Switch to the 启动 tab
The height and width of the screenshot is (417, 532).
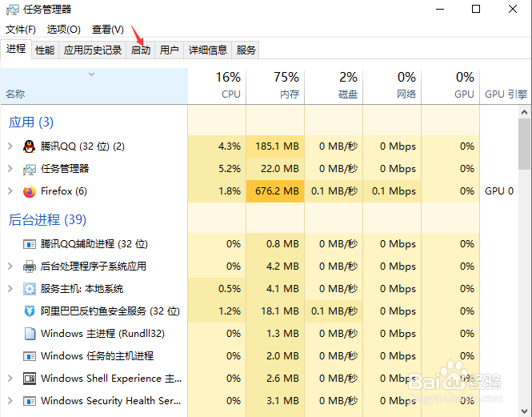coord(141,50)
